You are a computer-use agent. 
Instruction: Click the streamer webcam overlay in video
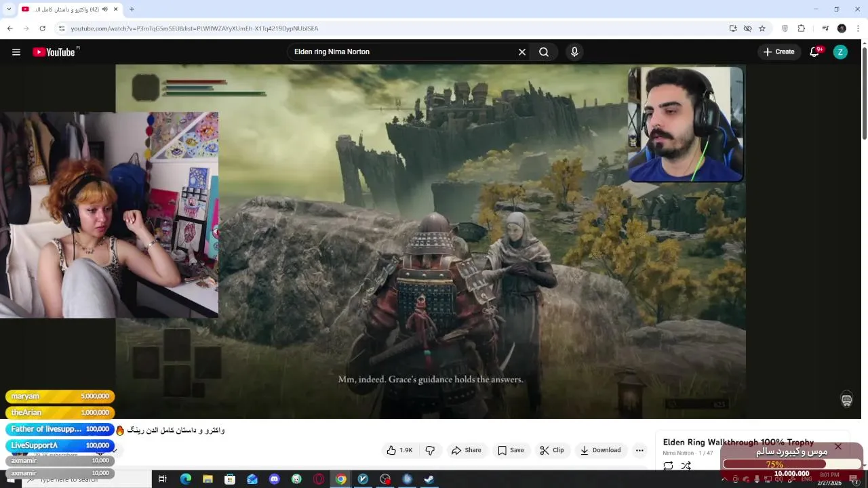coord(686,124)
